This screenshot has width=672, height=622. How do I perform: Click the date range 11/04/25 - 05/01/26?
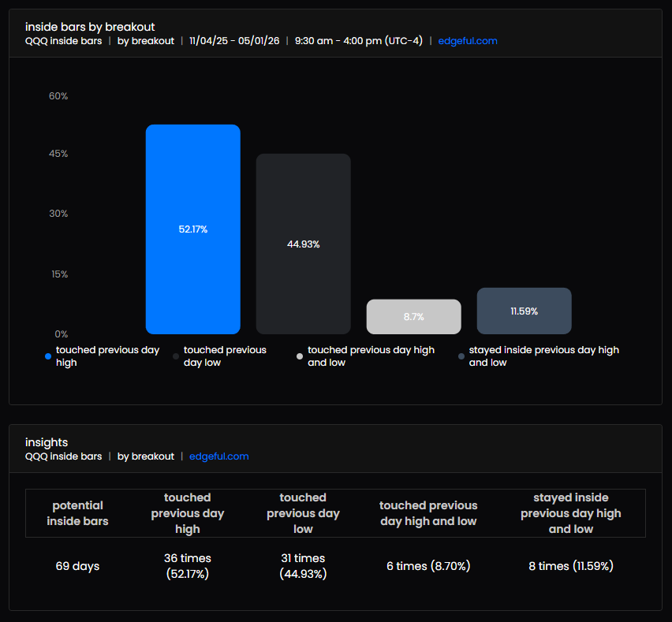click(234, 41)
